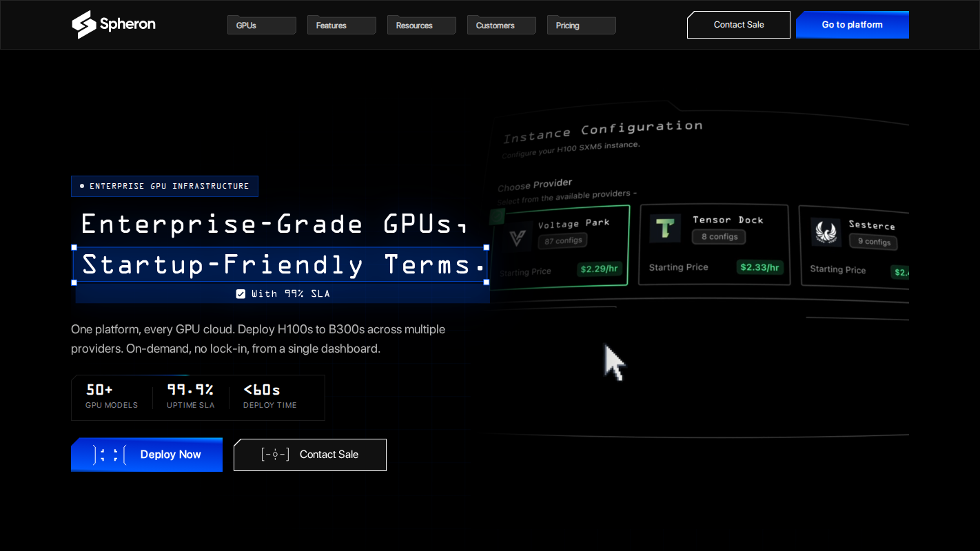Click the Voltage Park logo icon
The image size is (980, 551).
coord(517,238)
